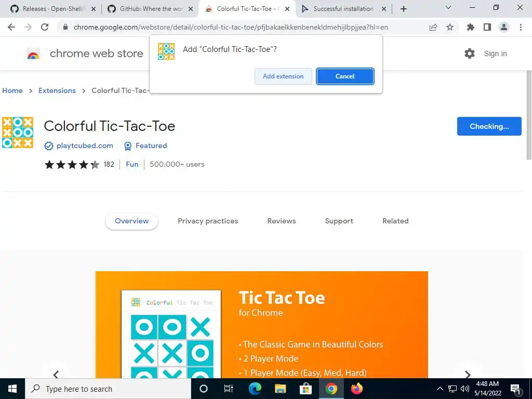Open the Fun category link

[132, 164]
